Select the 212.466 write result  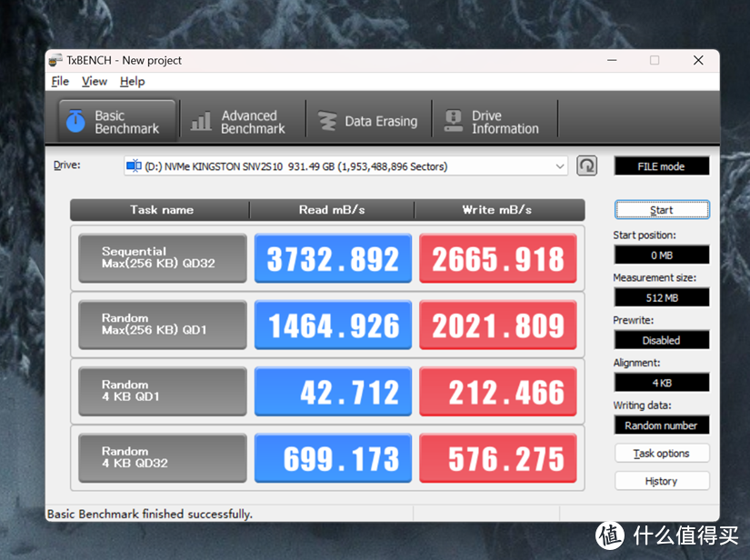click(x=498, y=391)
